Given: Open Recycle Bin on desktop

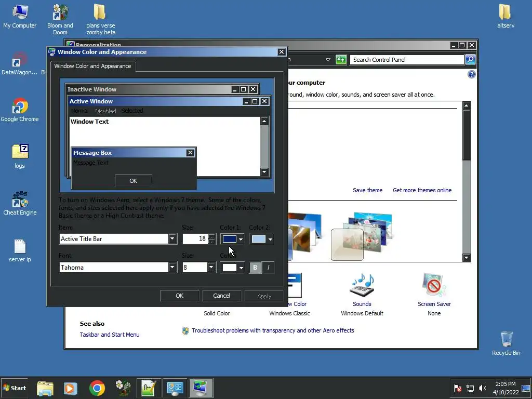Looking at the screenshot, I should (x=506, y=343).
